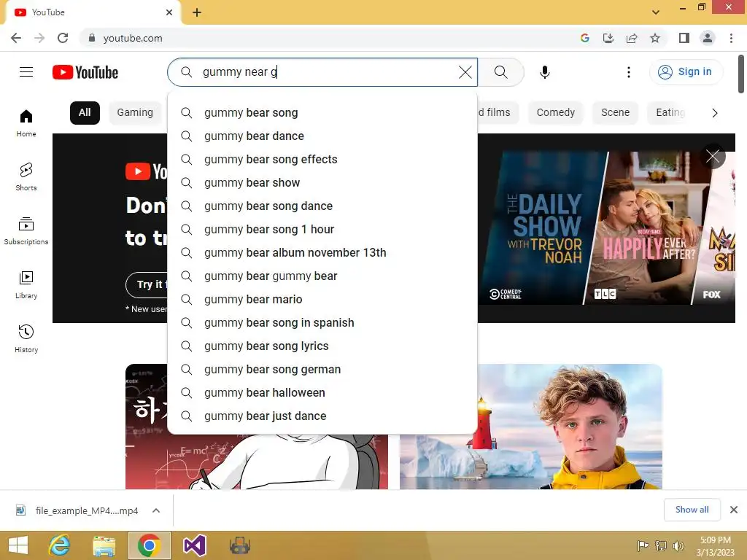Click the magnifier search button
Screen dimensions: 747x560
tap(500, 72)
